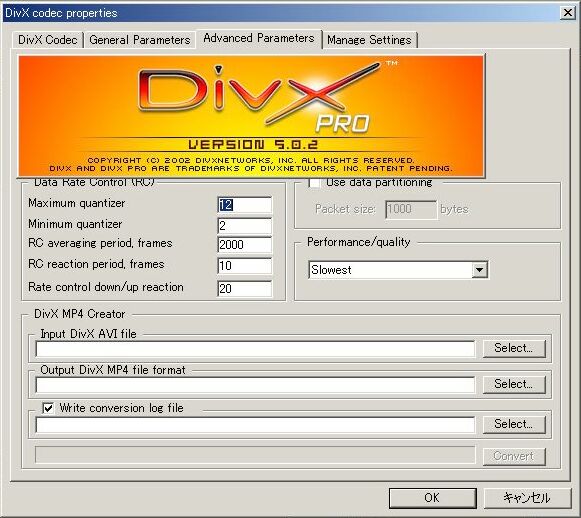Click the Output DivX MP4 file field
The width and height of the screenshot is (581, 518).
[255, 385]
